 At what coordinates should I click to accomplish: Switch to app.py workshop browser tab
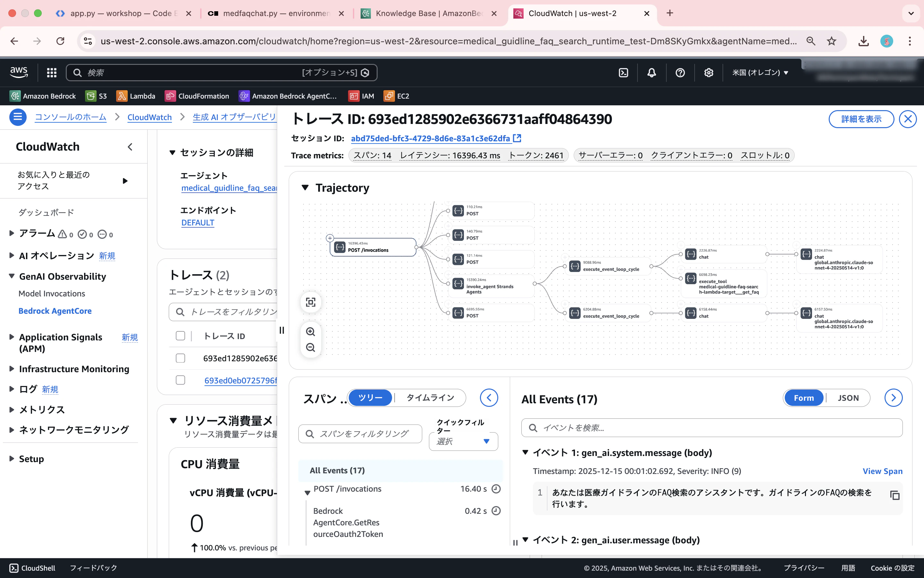[x=124, y=13]
